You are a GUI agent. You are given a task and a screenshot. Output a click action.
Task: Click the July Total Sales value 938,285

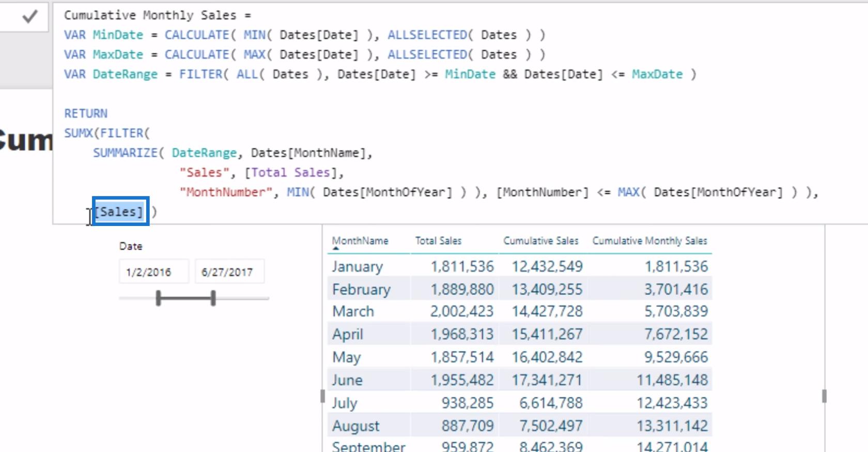tap(468, 403)
